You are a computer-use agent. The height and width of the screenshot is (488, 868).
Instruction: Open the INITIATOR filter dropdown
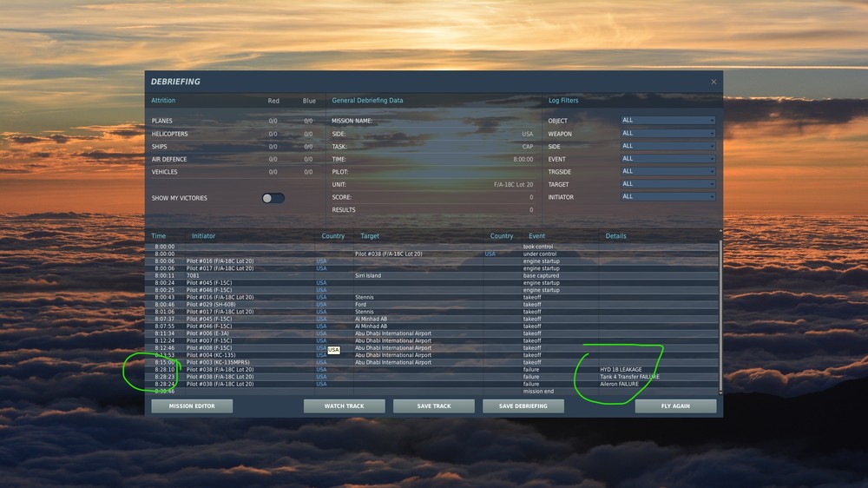[667, 196]
